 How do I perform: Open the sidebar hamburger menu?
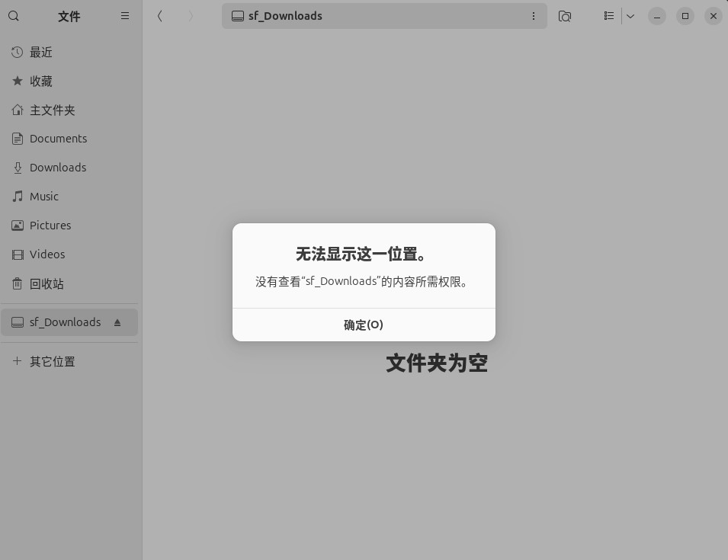[125, 16]
